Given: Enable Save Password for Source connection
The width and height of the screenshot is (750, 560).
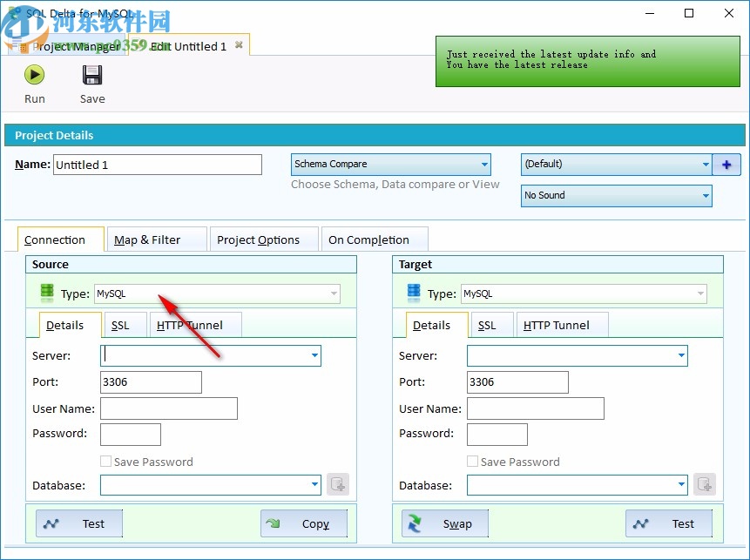Looking at the screenshot, I should pos(105,462).
